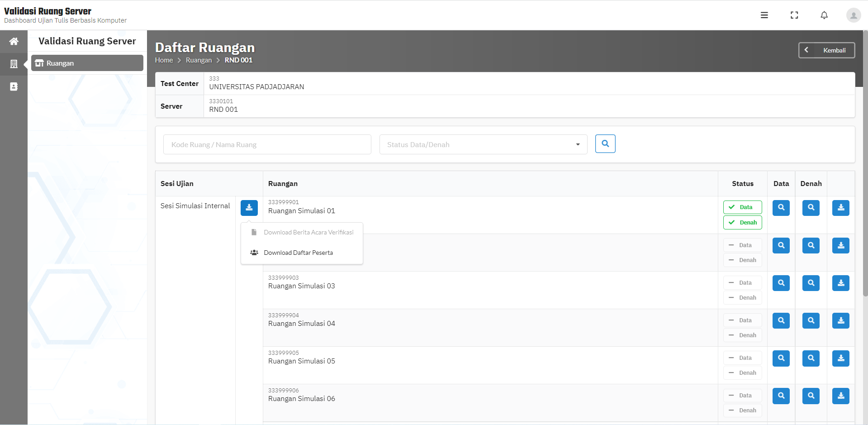
Task: View Denah for room 333999902 row
Action: [811, 245]
